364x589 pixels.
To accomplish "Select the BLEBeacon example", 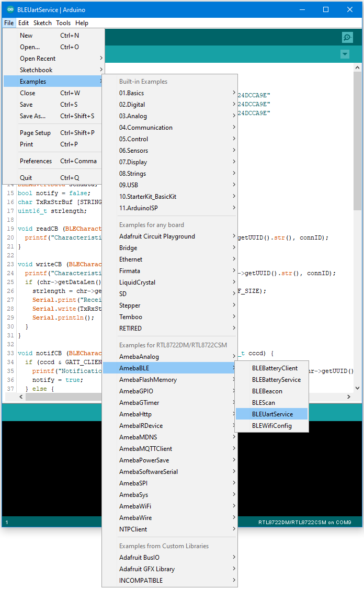I will pyautogui.click(x=267, y=391).
